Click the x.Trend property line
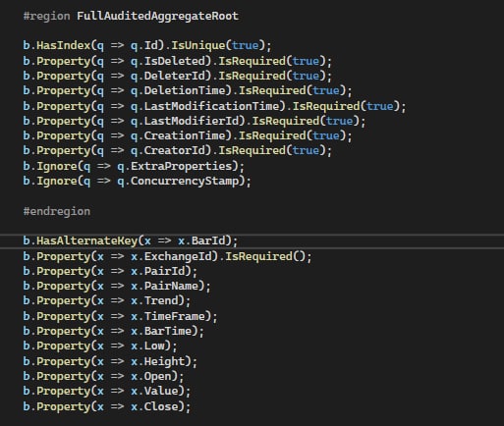 107,300
